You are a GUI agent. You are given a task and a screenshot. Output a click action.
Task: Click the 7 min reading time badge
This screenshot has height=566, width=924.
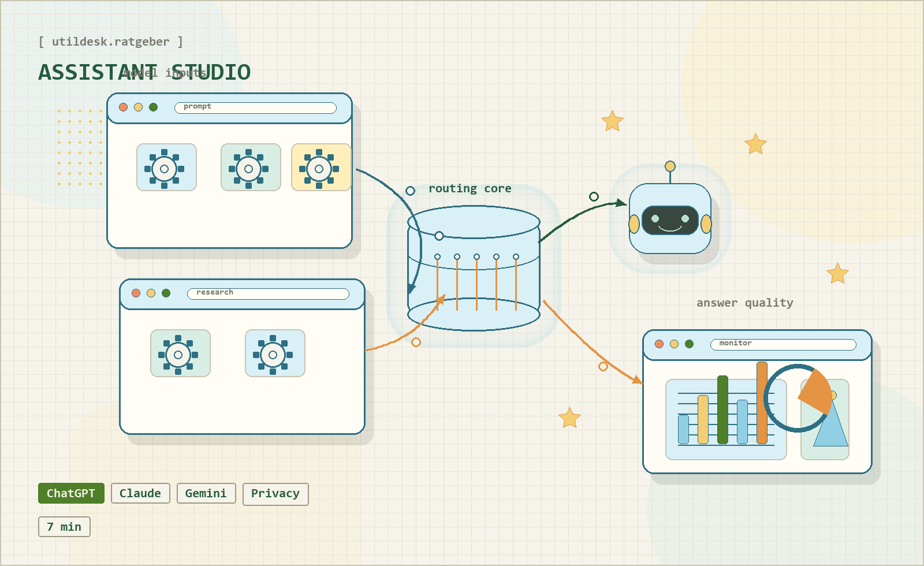point(64,527)
